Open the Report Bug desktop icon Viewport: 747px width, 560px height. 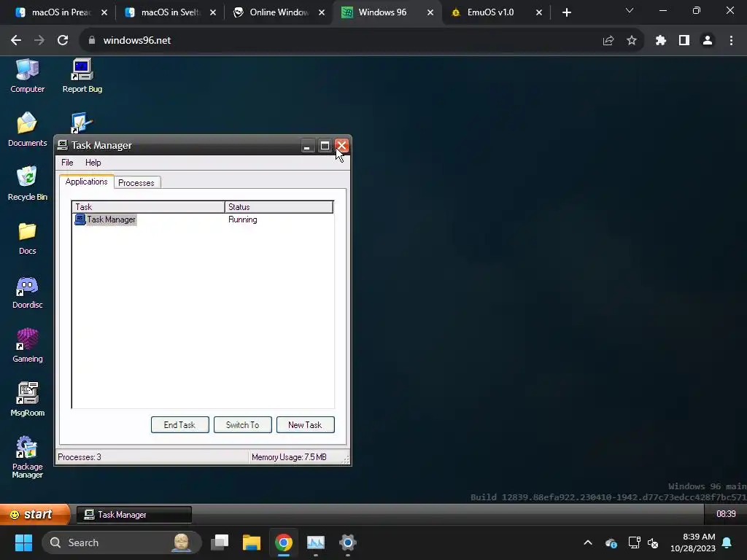82,76
